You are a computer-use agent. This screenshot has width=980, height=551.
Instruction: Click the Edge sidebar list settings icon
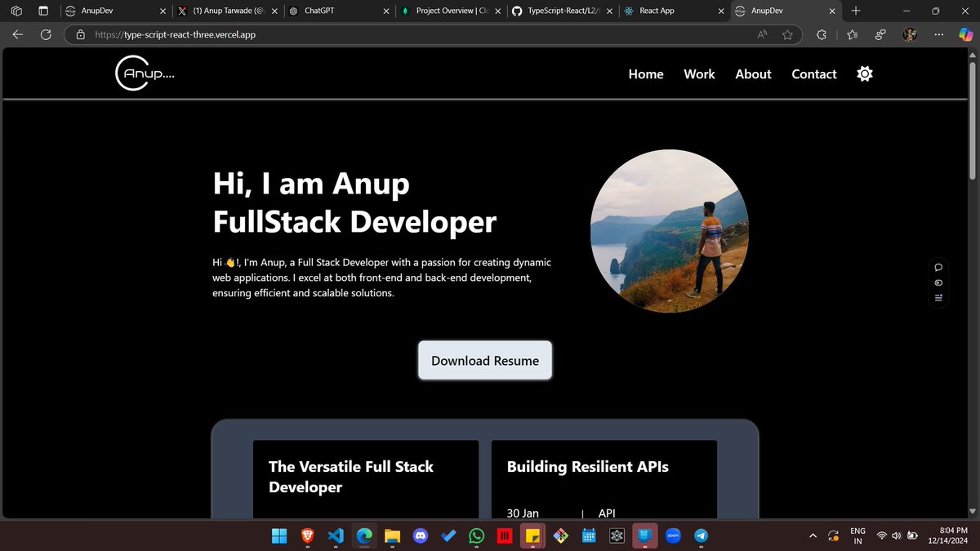point(938,297)
